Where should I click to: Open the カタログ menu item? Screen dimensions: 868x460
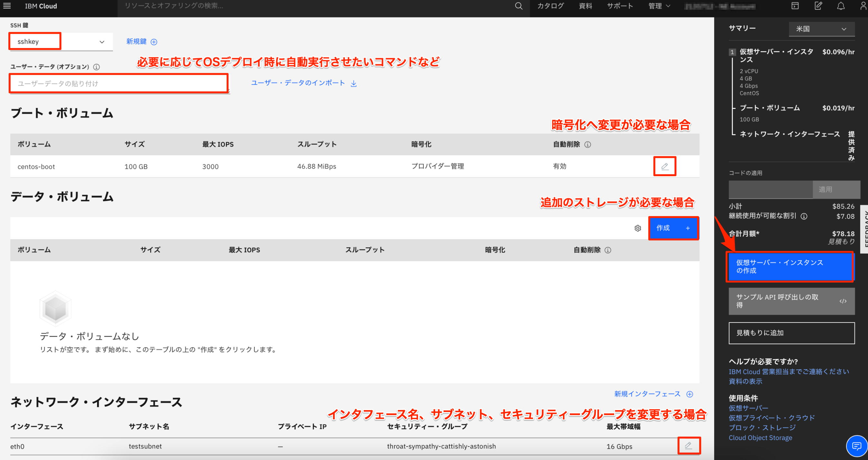550,6
